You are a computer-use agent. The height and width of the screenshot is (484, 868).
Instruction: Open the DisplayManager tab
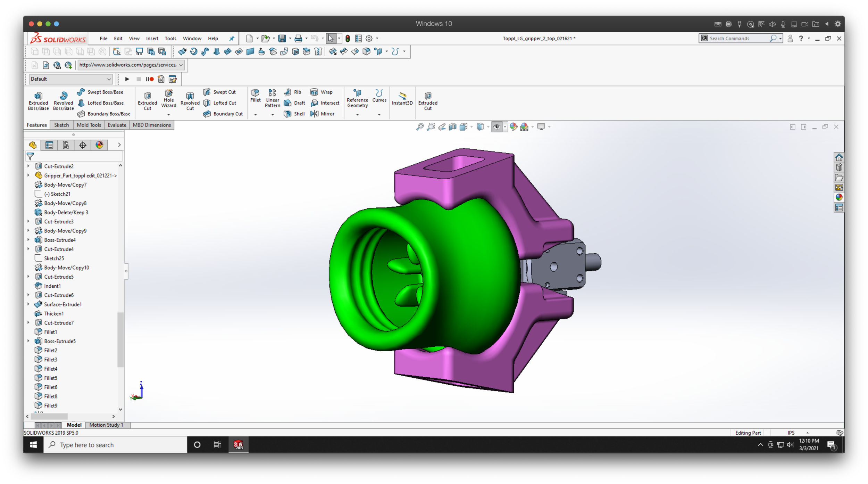click(99, 145)
